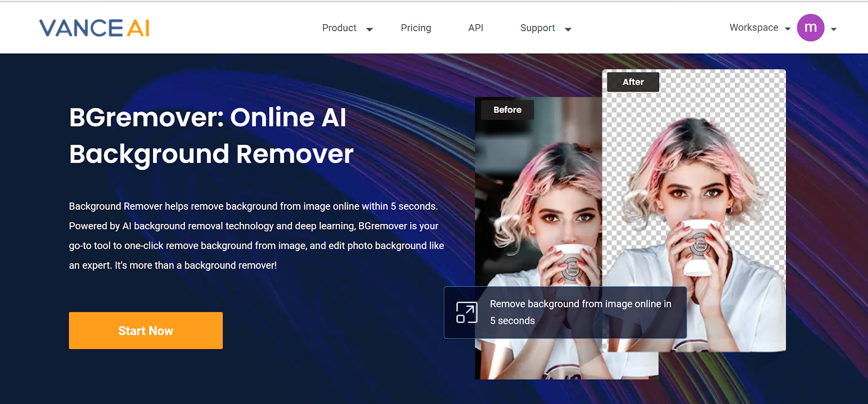Expand the Product dropdown arrow

tap(369, 29)
